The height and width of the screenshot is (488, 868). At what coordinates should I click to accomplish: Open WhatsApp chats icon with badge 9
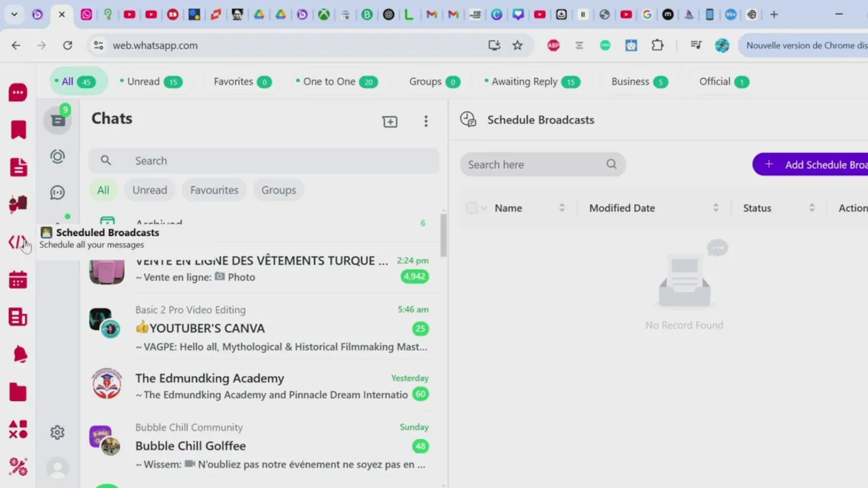[x=58, y=120]
